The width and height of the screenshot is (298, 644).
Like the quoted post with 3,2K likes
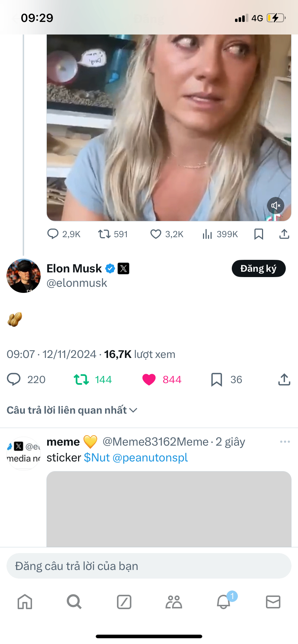[156, 234]
